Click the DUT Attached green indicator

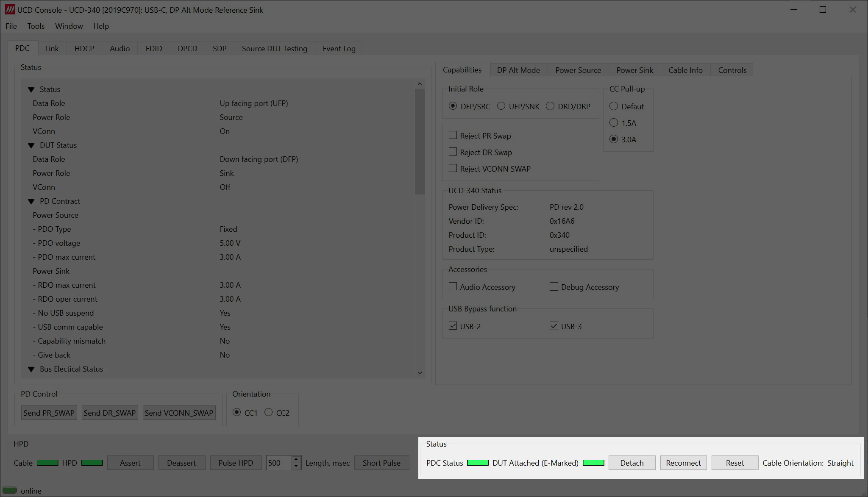(593, 463)
